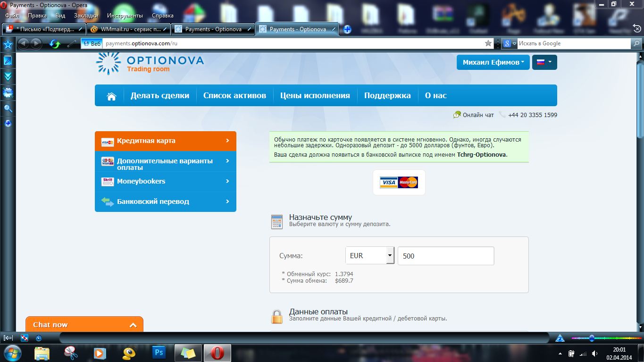Open the search magnifier panel in the sidebar
Viewport: 644px width, 362px height.
(8, 109)
